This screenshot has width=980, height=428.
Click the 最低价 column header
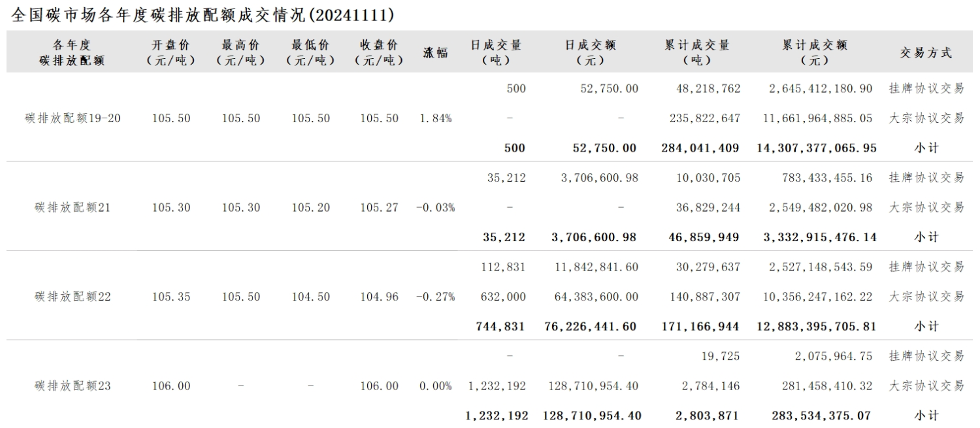tap(310, 52)
